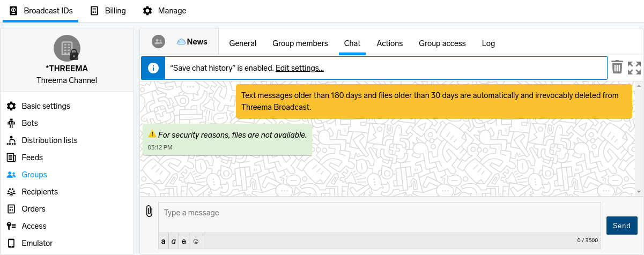Click chat scrollbar down arrow
644x255 pixels.
coord(639,192)
